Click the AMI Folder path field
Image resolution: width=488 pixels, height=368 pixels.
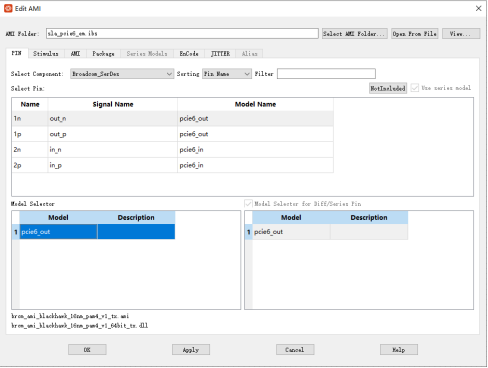182,33
